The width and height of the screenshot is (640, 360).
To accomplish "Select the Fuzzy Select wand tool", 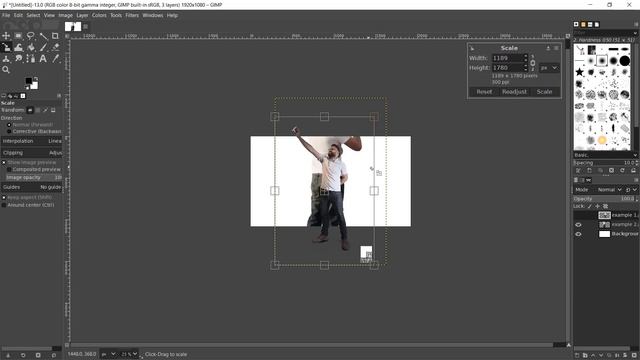I will point(43,36).
